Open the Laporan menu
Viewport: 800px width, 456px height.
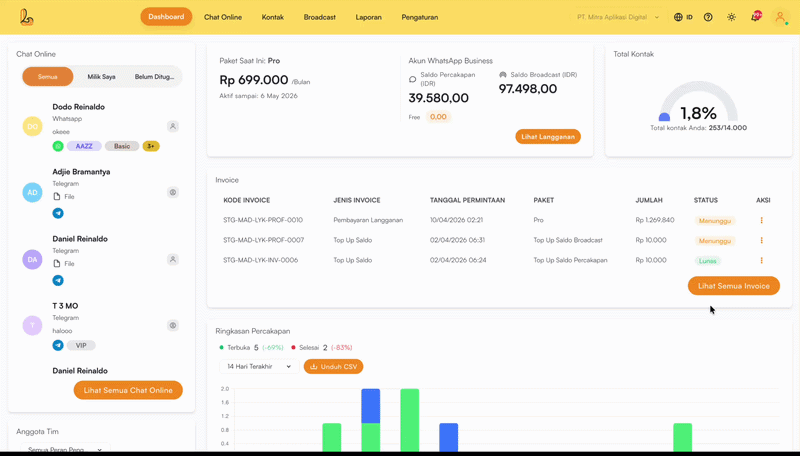pyautogui.click(x=368, y=17)
